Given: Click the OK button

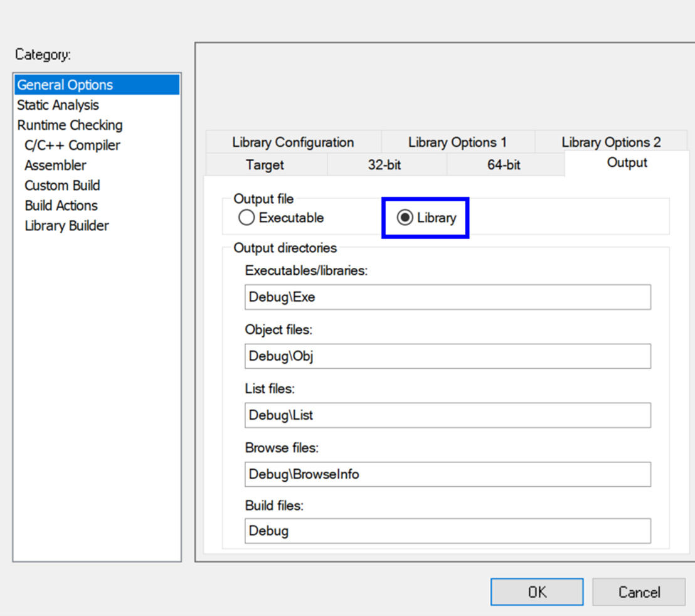Looking at the screenshot, I should (x=537, y=592).
